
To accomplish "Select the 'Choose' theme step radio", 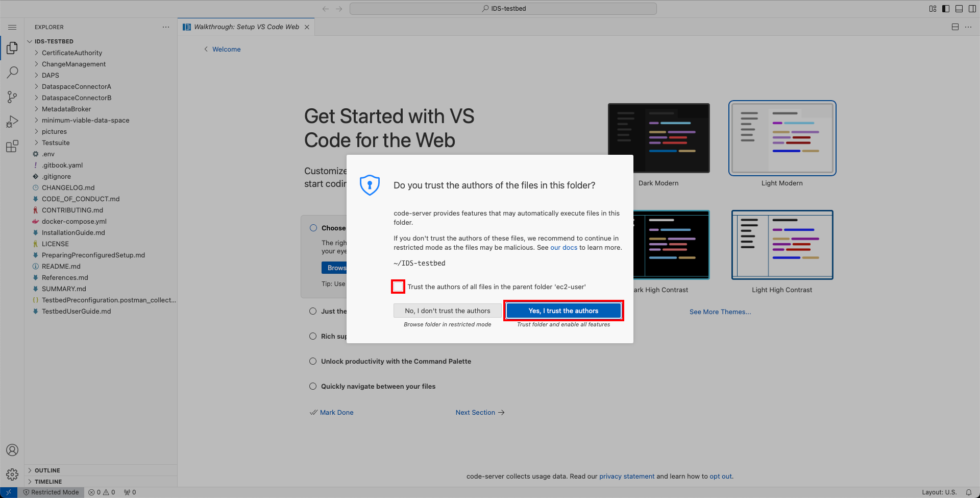I will coord(313,228).
